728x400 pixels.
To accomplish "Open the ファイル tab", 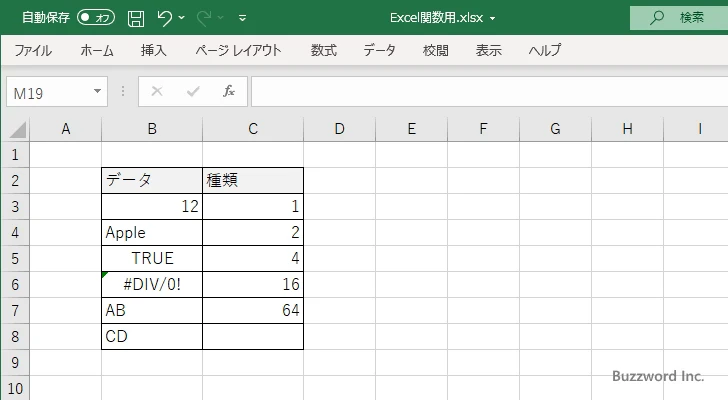I will (x=33, y=50).
